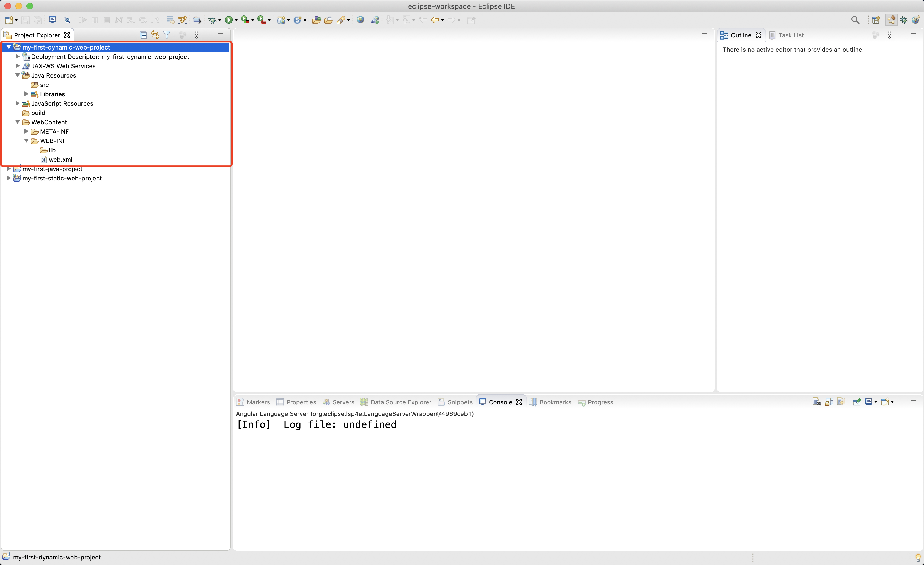Collapse the WebContent folder
924x565 pixels.
pos(17,122)
